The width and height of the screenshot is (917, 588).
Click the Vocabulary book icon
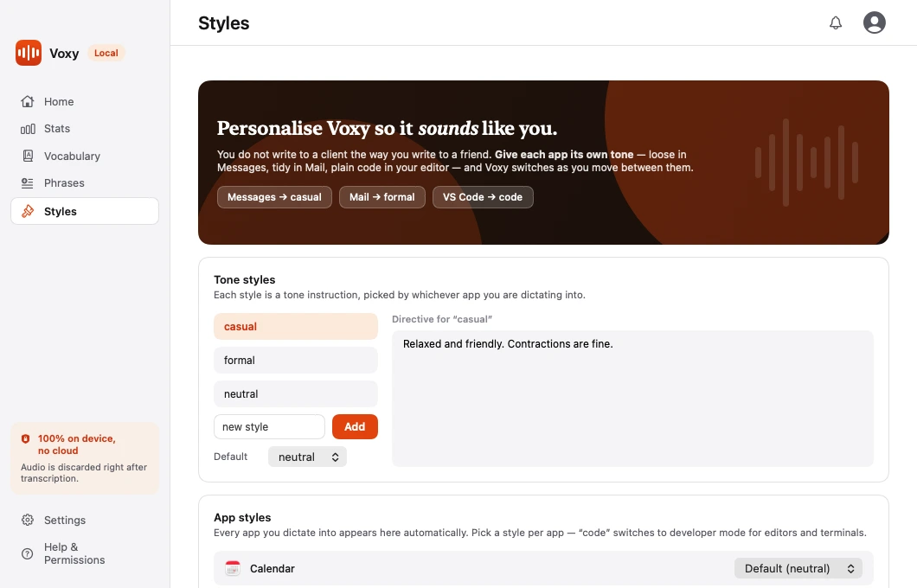coord(28,156)
